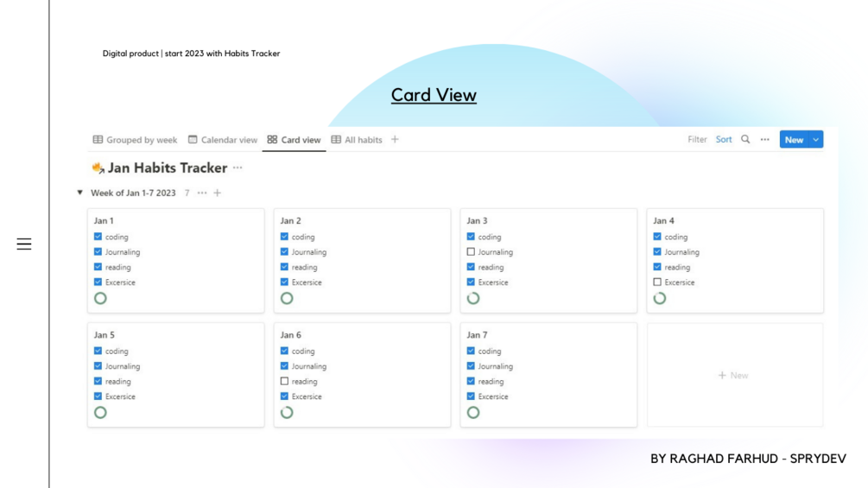Open the Jan 6 card title
Viewport: 868px width, 488px height.
(290, 335)
